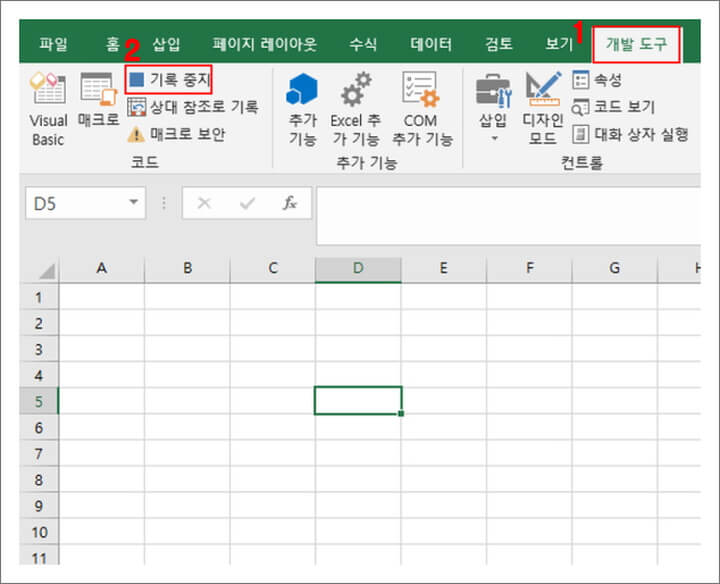The image size is (720, 584).
Task: Open the 파일 tab
Action: click(x=53, y=44)
